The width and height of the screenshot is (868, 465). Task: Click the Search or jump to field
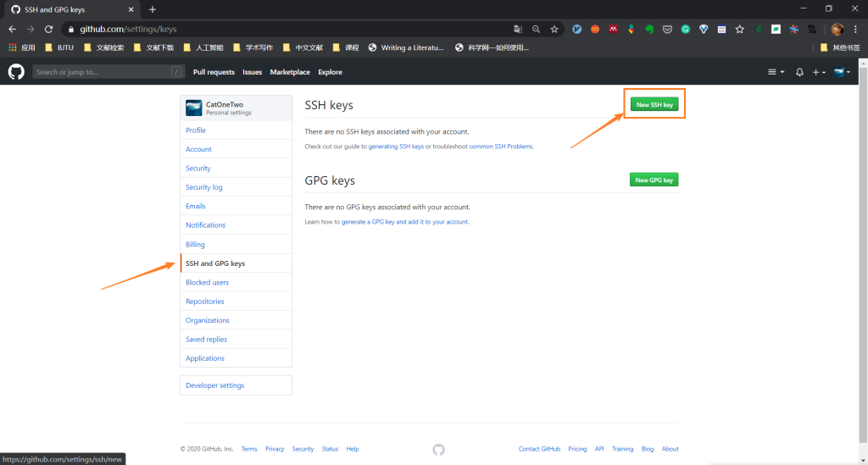(108, 72)
